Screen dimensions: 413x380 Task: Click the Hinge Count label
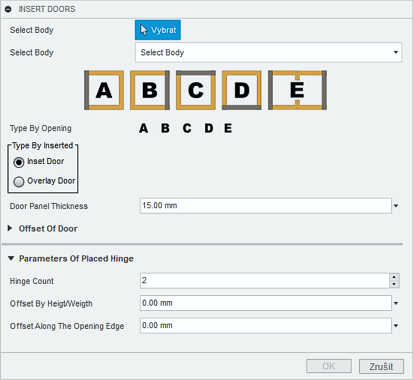pyautogui.click(x=32, y=281)
